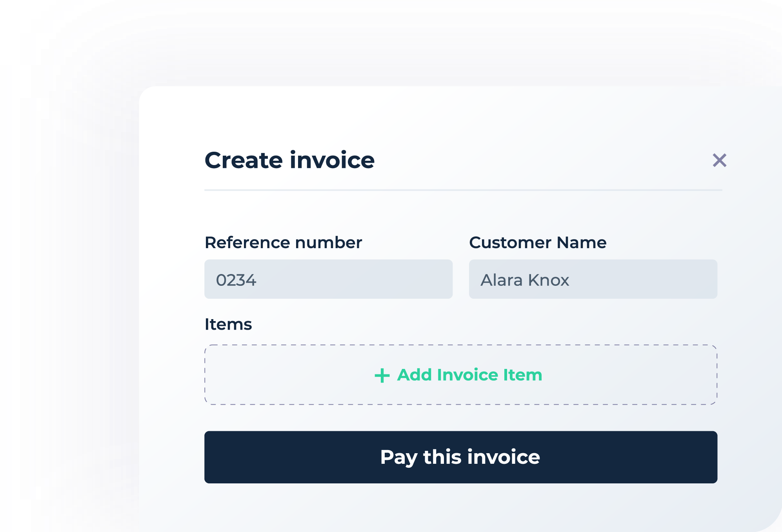Close the Create invoice dialog
This screenshot has height=532, width=782.
(719, 160)
